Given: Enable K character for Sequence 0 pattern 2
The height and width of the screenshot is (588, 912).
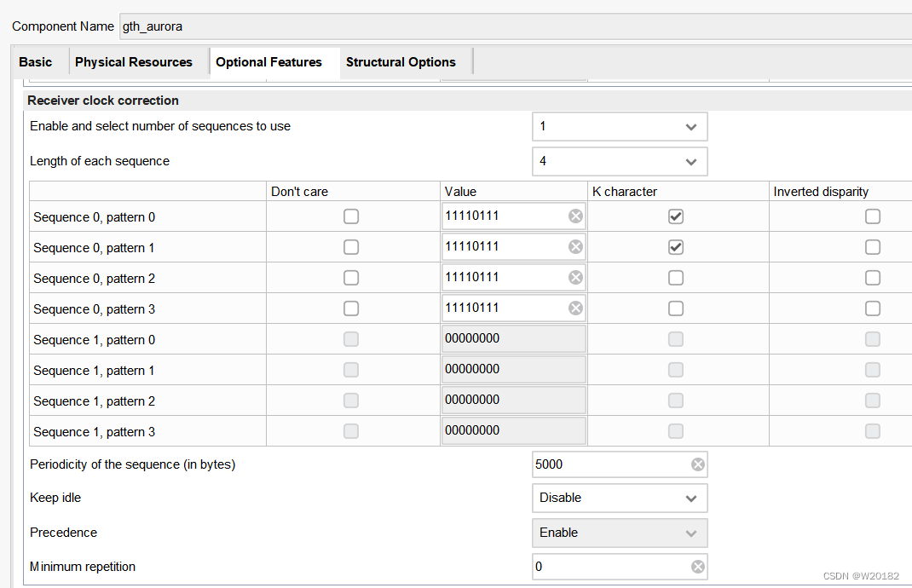Looking at the screenshot, I should [x=675, y=278].
